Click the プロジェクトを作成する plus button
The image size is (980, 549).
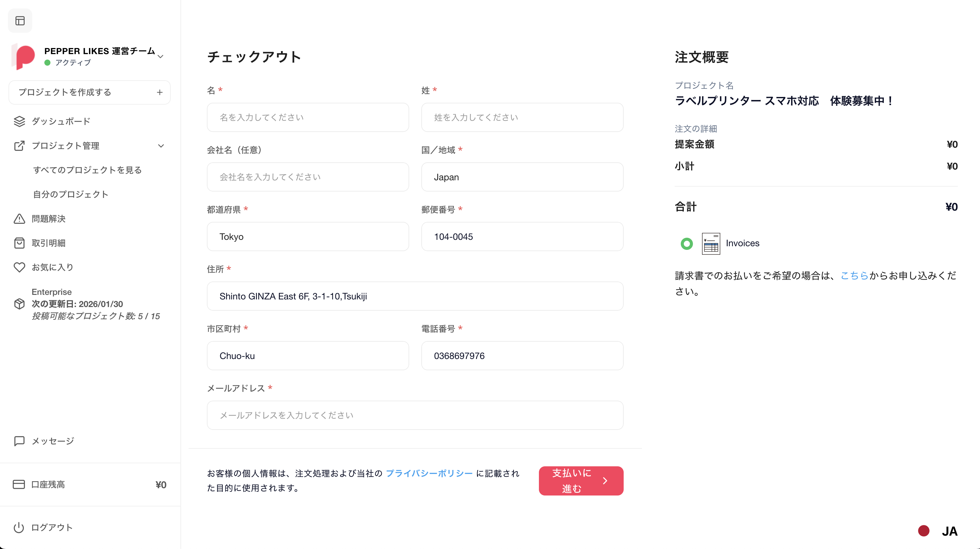point(160,92)
